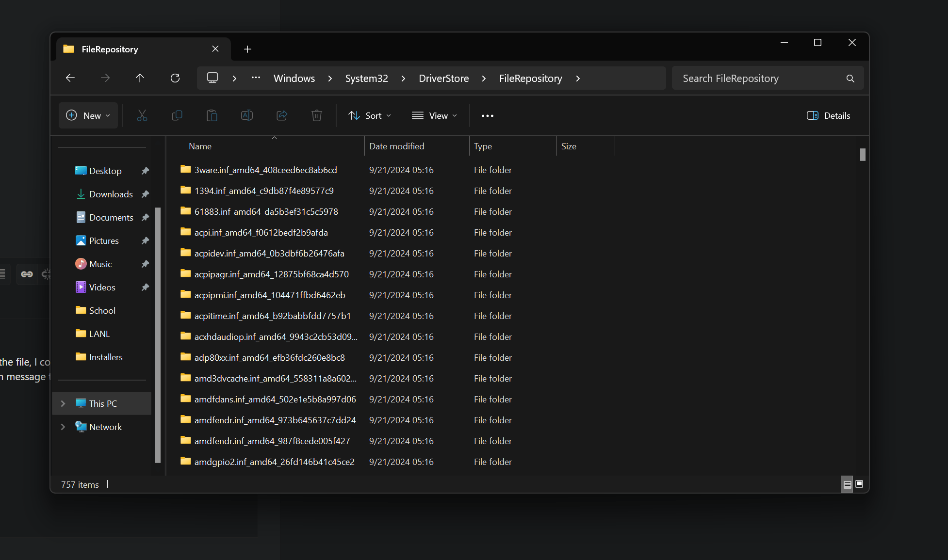
Task: Click Windows in the breadcrumb path
Action: (294, 79)
